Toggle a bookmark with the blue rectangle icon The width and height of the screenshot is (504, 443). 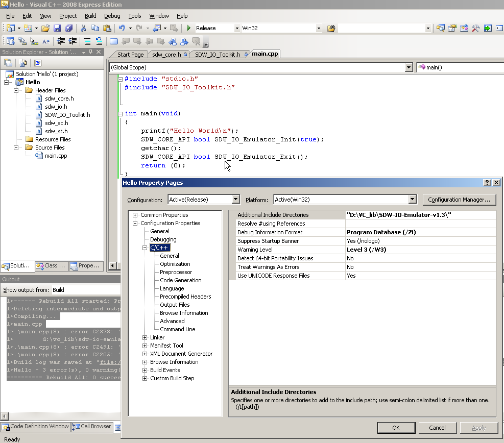pos(114,41)
